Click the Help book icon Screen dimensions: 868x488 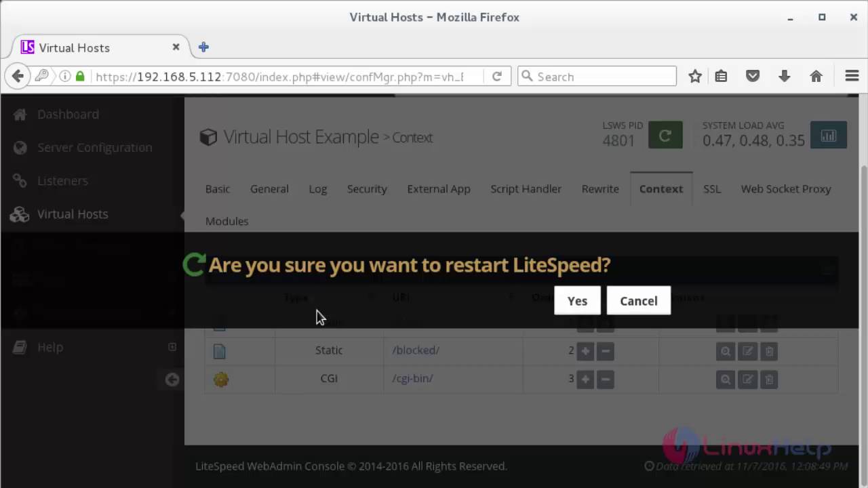coord(20,348)
